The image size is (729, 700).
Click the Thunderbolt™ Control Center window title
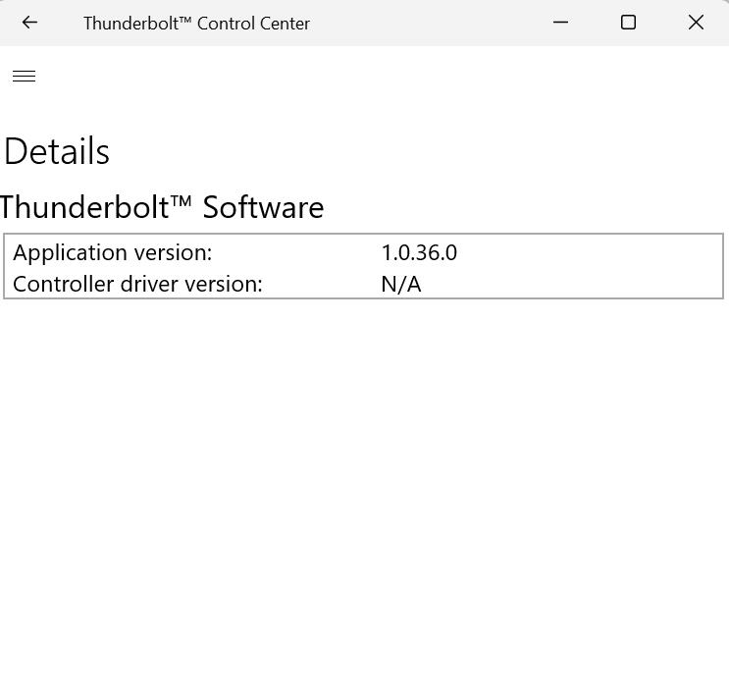196,24
